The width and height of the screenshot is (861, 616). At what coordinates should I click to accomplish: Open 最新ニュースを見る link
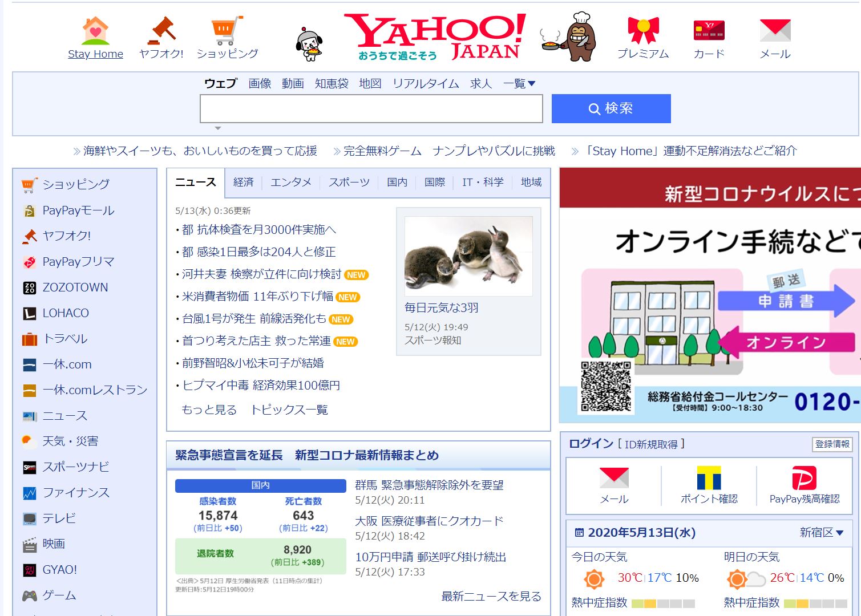(x=491, y=596)
